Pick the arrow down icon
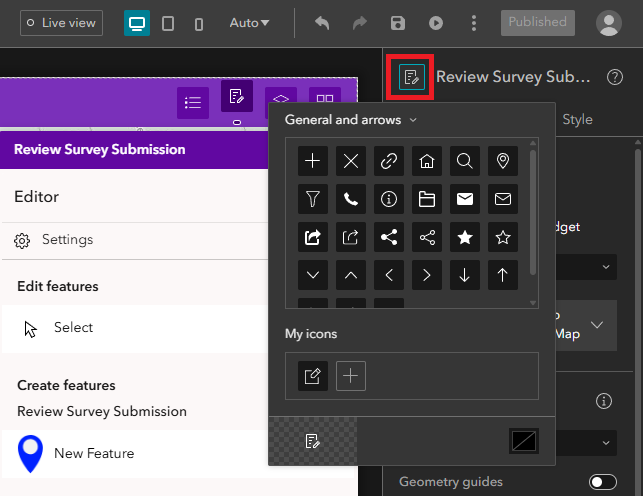This screenshot has height=496, width=643. coord(465,275)
